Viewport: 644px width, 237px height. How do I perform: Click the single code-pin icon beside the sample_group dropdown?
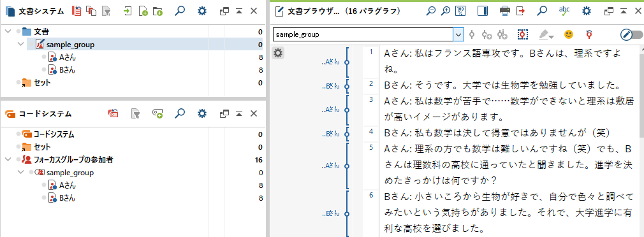472,35
